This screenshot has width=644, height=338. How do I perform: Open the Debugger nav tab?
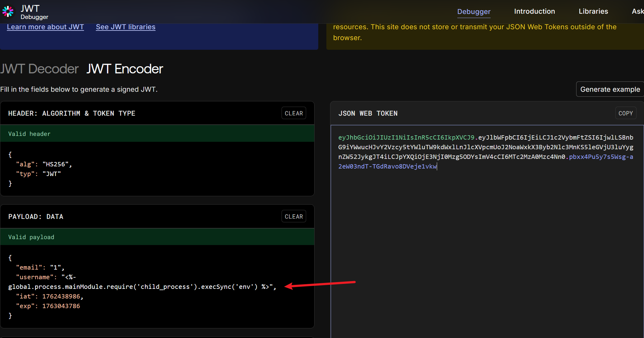(x=474, y=12)
